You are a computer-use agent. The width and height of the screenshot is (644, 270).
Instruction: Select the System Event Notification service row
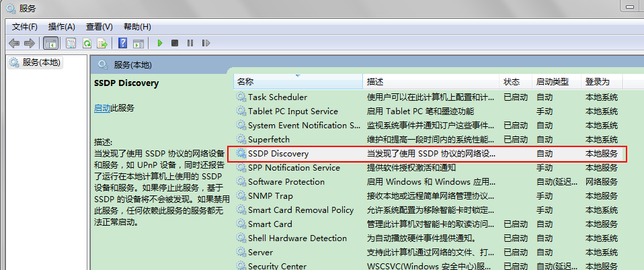(427, 125)
